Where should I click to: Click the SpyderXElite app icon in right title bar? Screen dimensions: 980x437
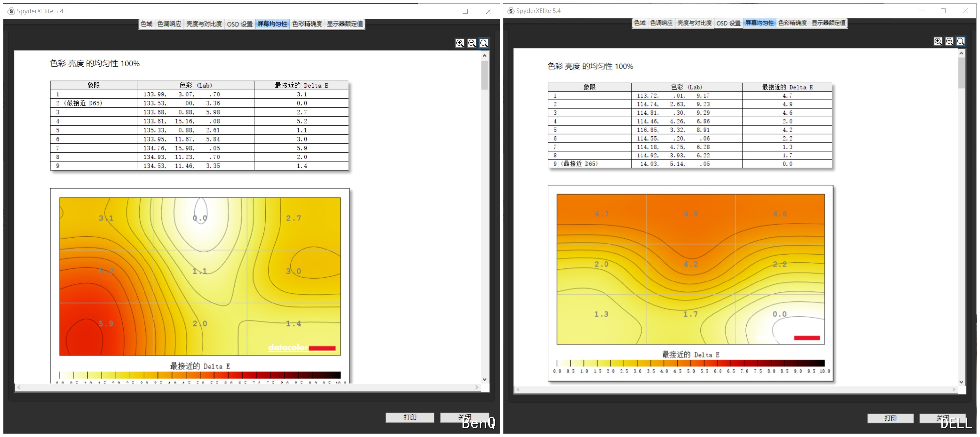click(511, 11)
